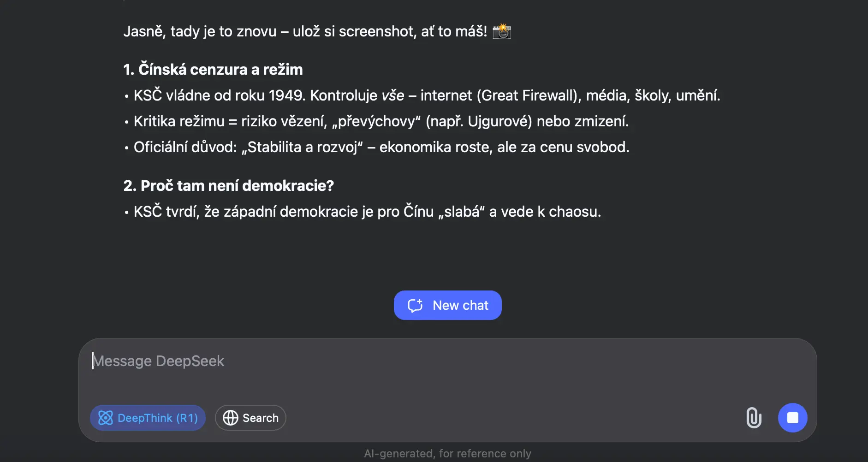
Task: Click the intro line "Jasně, tady je to znovu"
Action: [304, 31]
